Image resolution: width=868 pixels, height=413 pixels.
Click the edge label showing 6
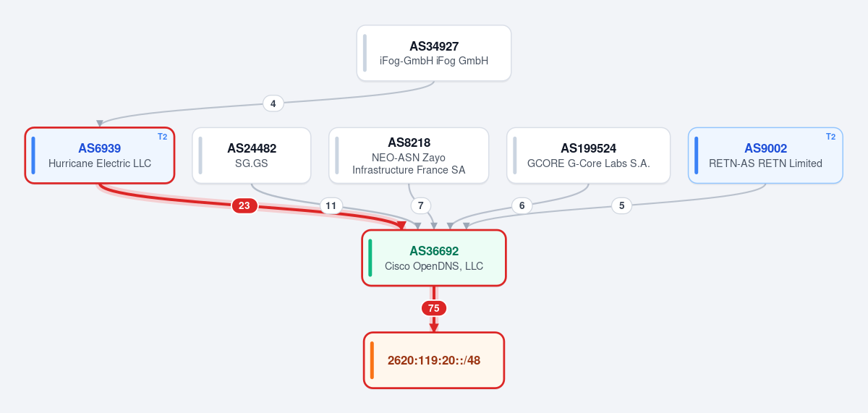pos(522,206)
